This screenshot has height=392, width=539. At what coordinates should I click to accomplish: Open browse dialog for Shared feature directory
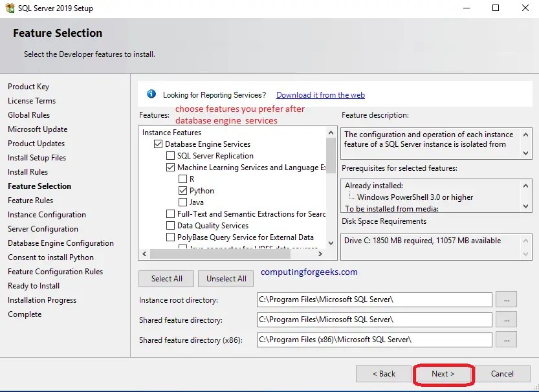[507, 319]
